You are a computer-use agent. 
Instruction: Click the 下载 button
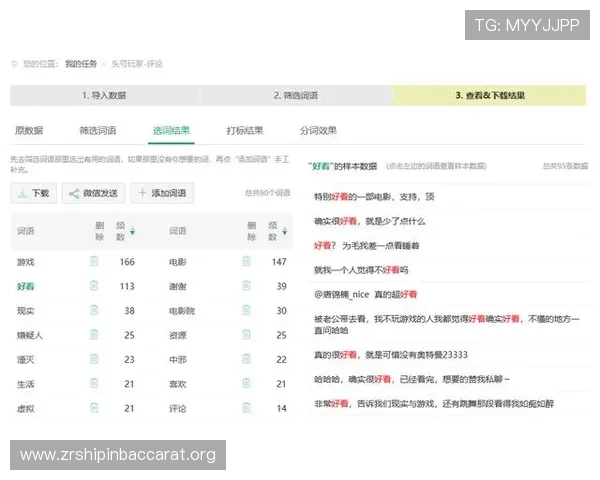(34, 193)
